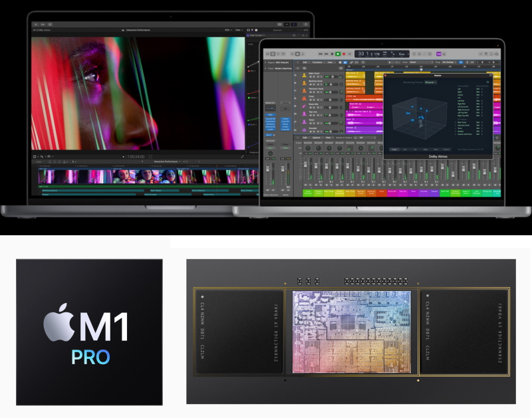The width and height of the screenshot is (532, 418).
Task: Click the Index button in Final Cut timeline
Action: pos(39,161)
